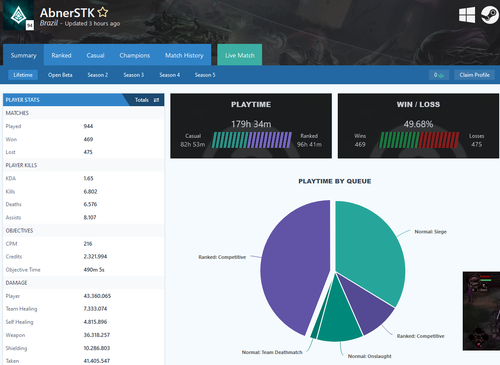Click the red Losses bar segment
This screenshot has width=500, height=365.
point(439,140)
